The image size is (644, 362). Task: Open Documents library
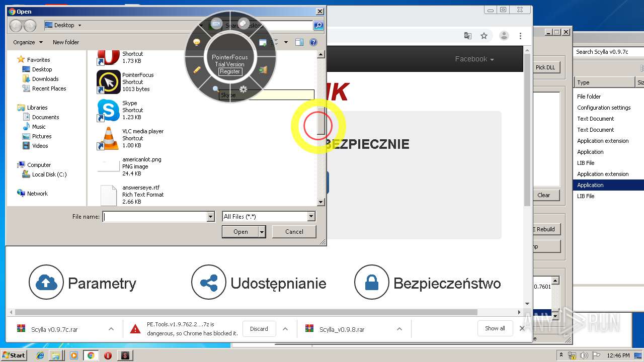[x=45, y=117]
